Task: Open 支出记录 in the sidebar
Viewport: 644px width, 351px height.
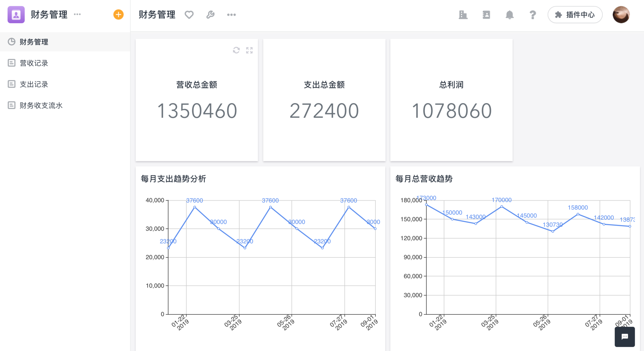Action: 65,84
